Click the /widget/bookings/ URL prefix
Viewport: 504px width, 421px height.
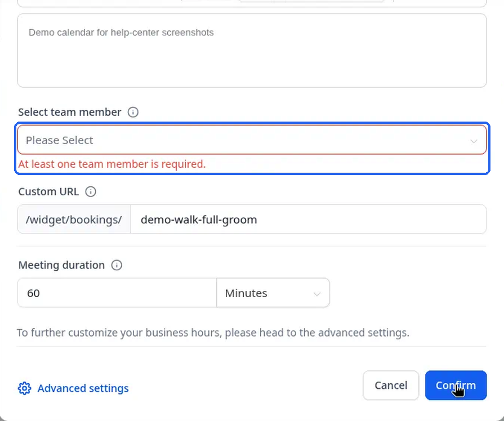(x=74, y=220)
